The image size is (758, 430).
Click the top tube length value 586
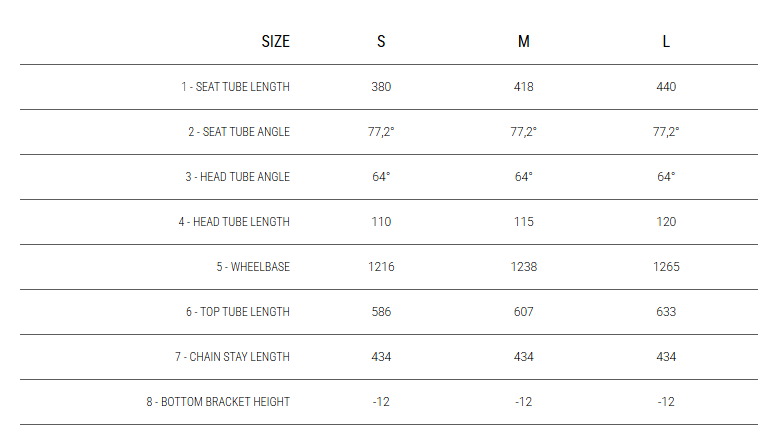(x=381, y=312)
